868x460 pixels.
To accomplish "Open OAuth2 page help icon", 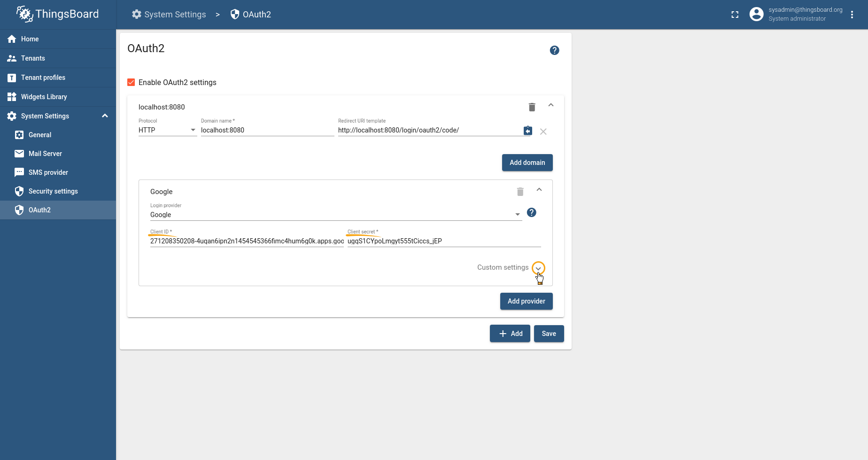I will tap(555, 50).
